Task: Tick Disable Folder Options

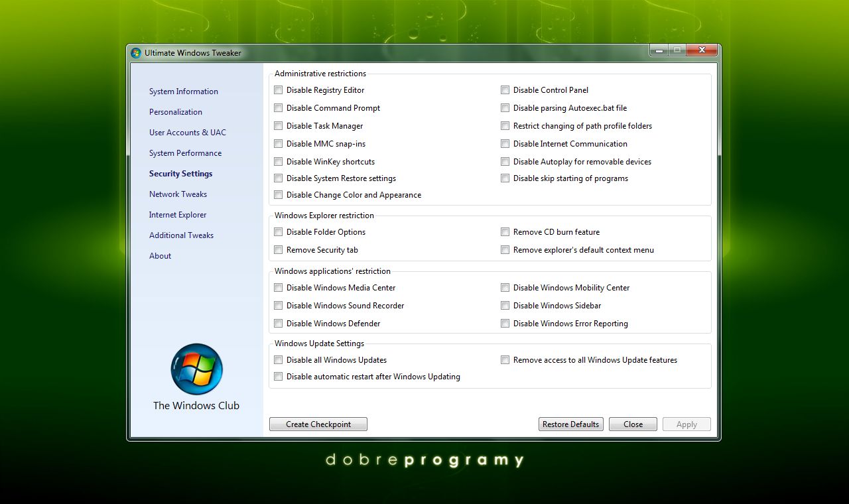Action: click(x=279, y=232)
